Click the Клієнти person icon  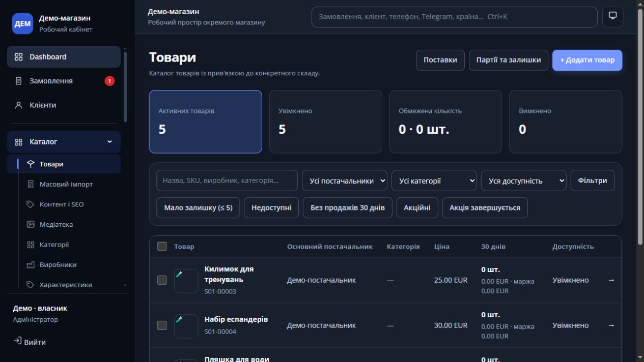[19, 105]
